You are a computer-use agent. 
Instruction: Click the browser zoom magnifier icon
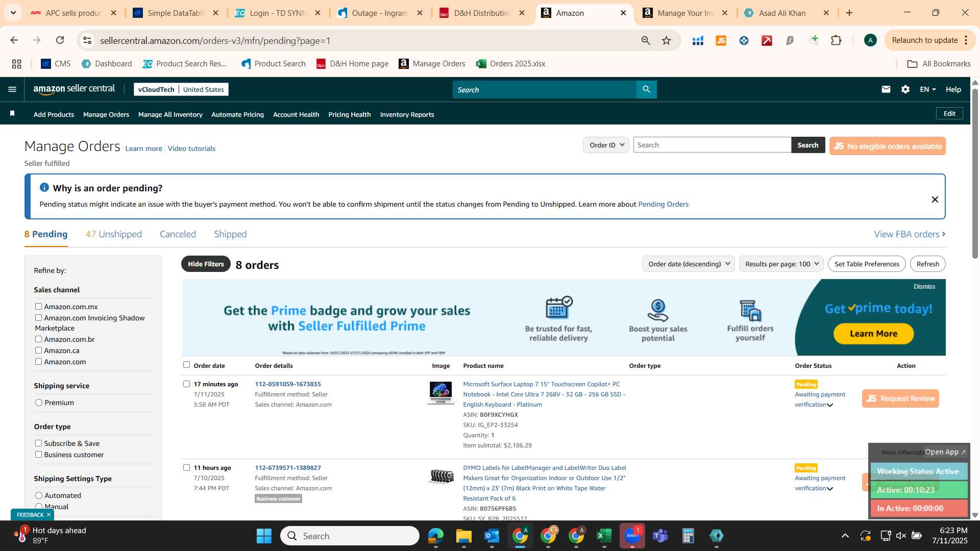click(x=646, y=40)
